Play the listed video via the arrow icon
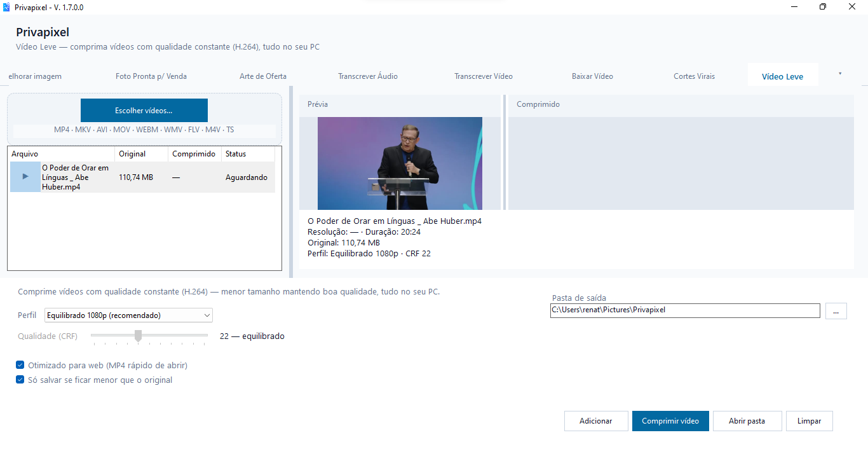The height and width of the screenshot is (456, 868). 25,177
